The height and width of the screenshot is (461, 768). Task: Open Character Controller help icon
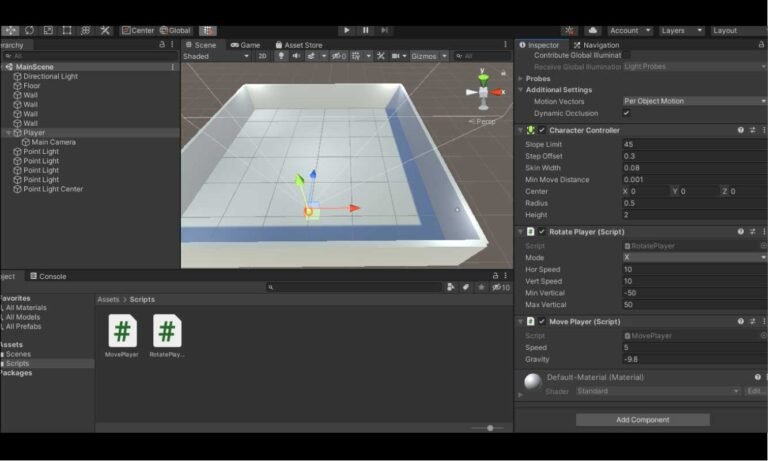[741, 130]
